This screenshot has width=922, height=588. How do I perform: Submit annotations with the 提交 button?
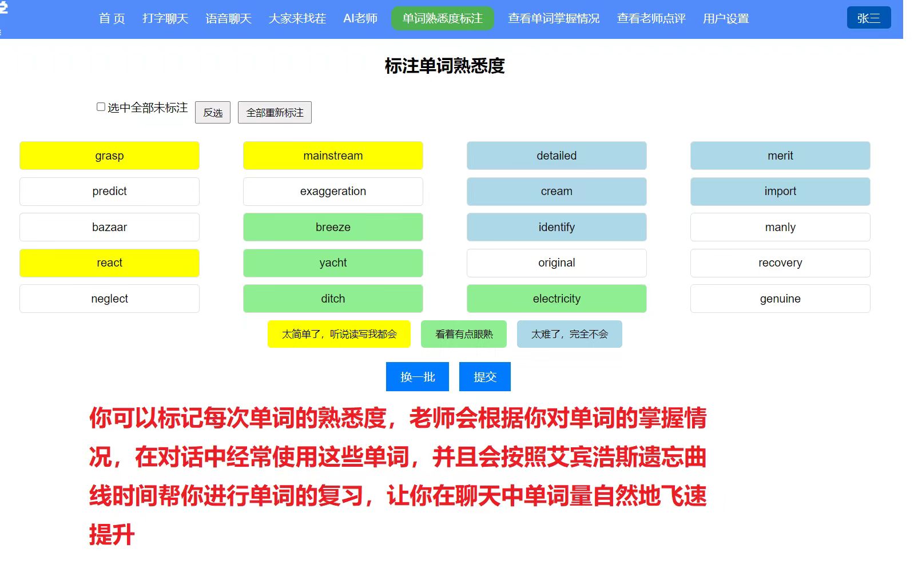point(484,376)
